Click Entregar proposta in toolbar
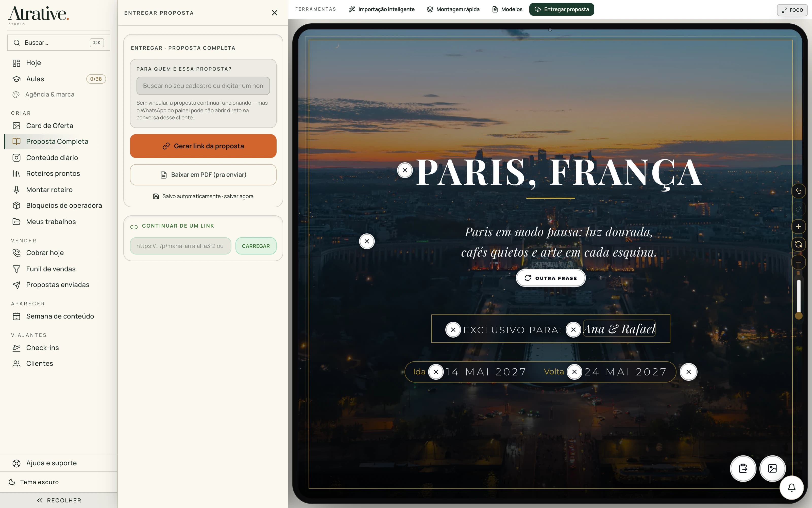 [x=561, y=9]
